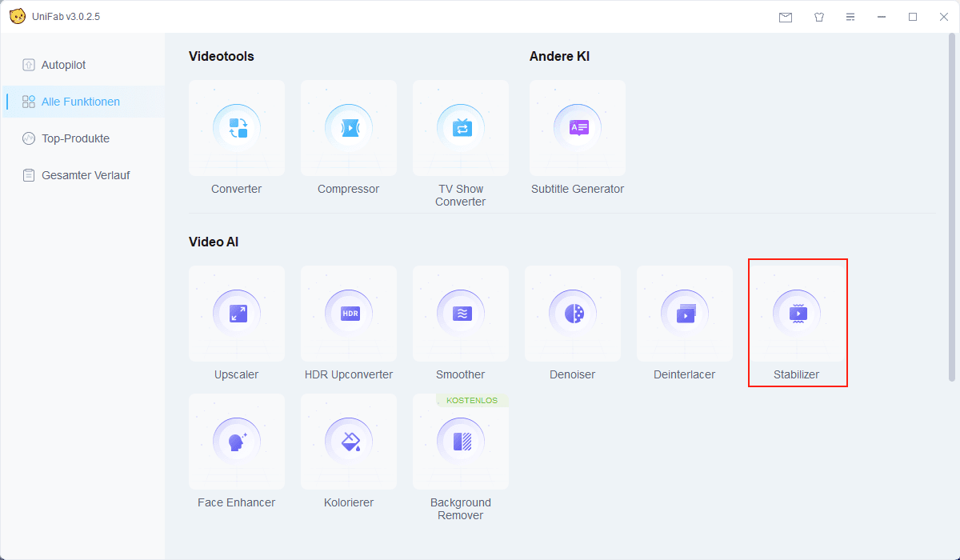Image resolution: width=960 pixels, height=560 pixels.
Task: Select the Subtitle Generator icon
Action: pos(578,128)
